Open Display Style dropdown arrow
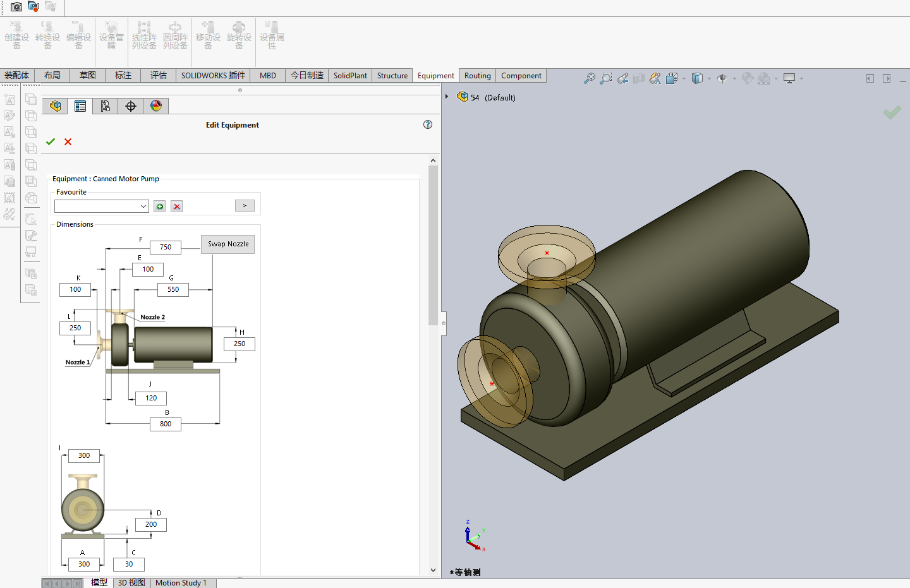Screen dimensions: 910x588 [709, 79]
